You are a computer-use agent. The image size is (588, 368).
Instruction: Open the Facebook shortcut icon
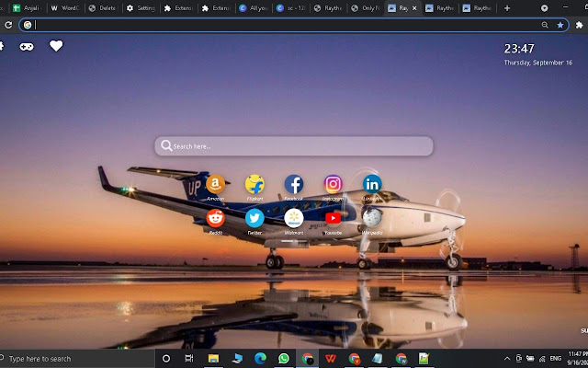(x=294, y=184)
